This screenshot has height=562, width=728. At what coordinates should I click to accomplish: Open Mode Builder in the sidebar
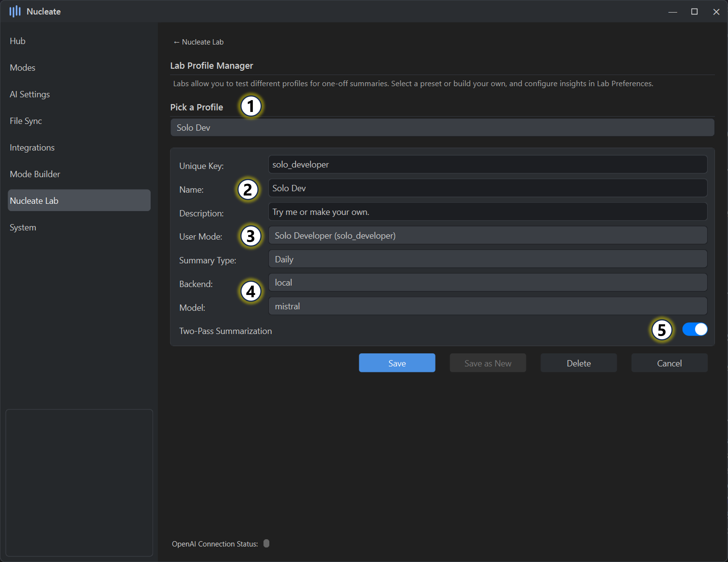(35, 174)
